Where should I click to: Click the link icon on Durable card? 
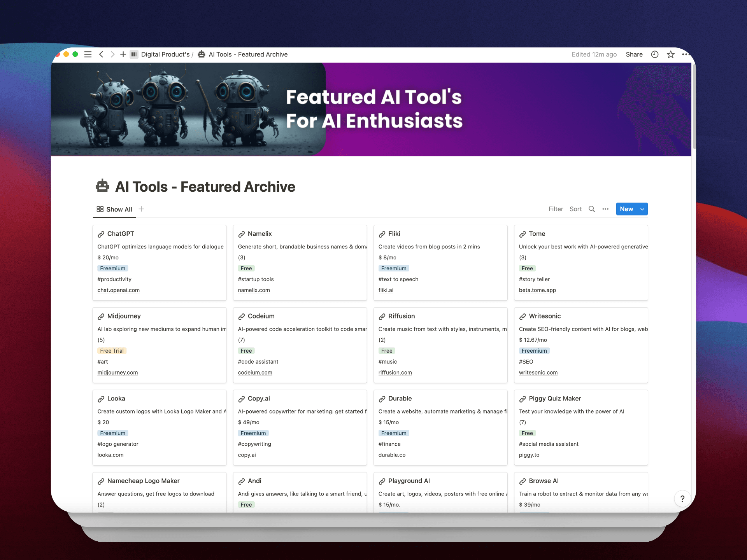click(x=382, y=399)
